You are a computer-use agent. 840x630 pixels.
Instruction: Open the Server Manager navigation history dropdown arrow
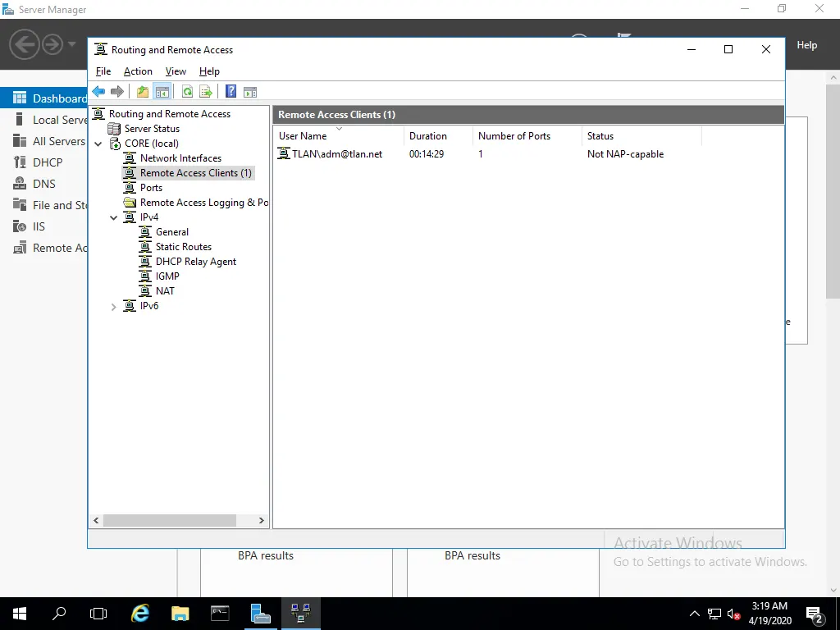click(x=72, y=44)
